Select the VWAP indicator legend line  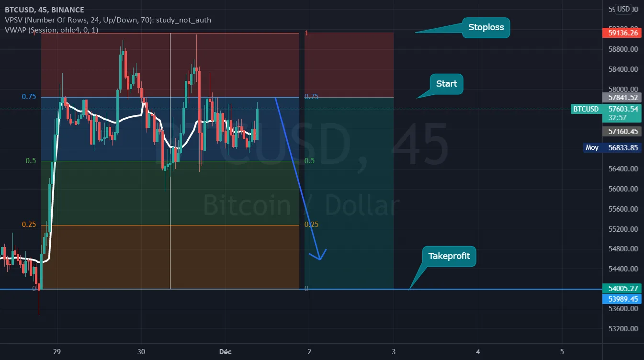pyautogui.click(x=51, y=30)
